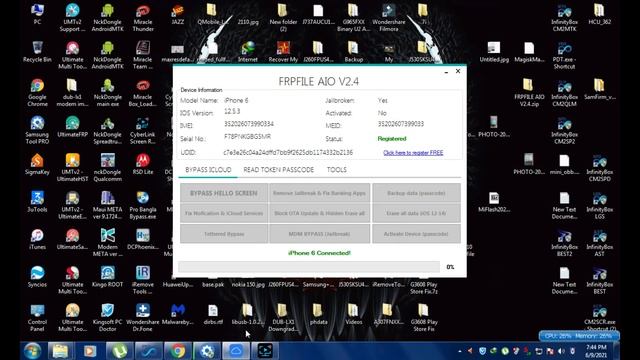Open the SigmaKey desktop icon

click(x=37, y=164)
